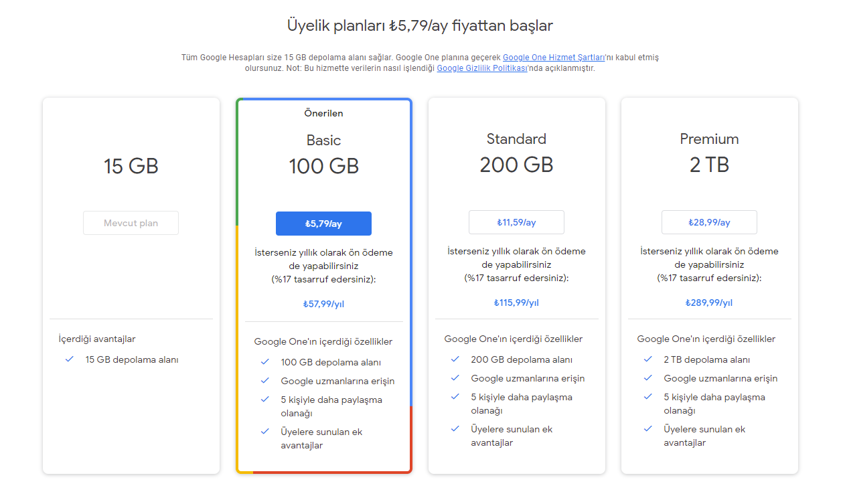This screenshot has height=504, width=841.
Task: Click checkmark beside 200 GB depolama alanı
Action: 455,359
